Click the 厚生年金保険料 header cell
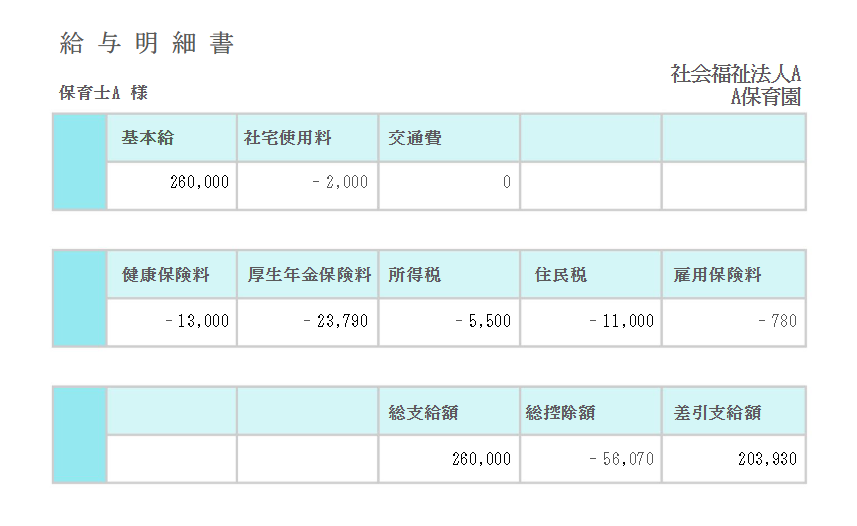The image size is (857, 526). point(309,275)
